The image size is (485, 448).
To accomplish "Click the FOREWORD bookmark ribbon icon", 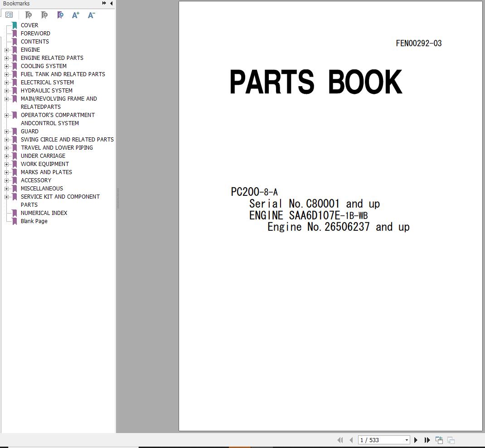I will [15, 34].
